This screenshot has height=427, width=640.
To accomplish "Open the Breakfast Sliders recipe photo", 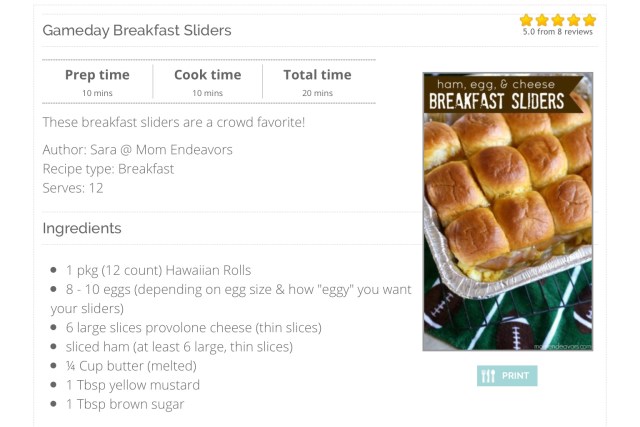I will [507, 211].
